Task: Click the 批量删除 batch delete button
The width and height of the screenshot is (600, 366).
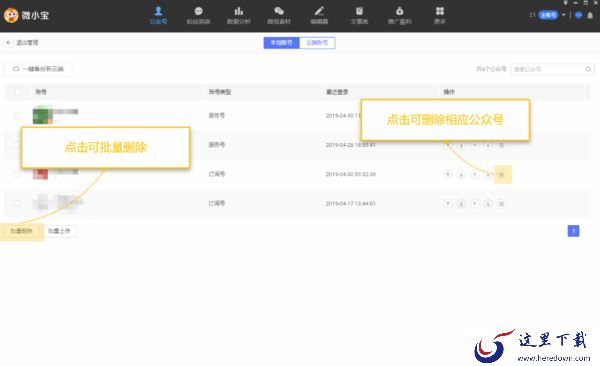Action: [x=22, y=231]
